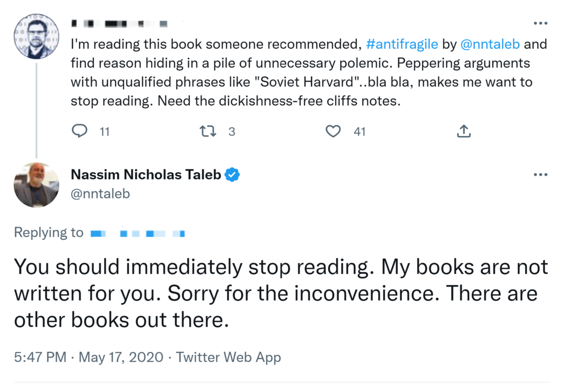Like the first tweet with heart icon
The image size is (562, 392).
tap(333, 132)
